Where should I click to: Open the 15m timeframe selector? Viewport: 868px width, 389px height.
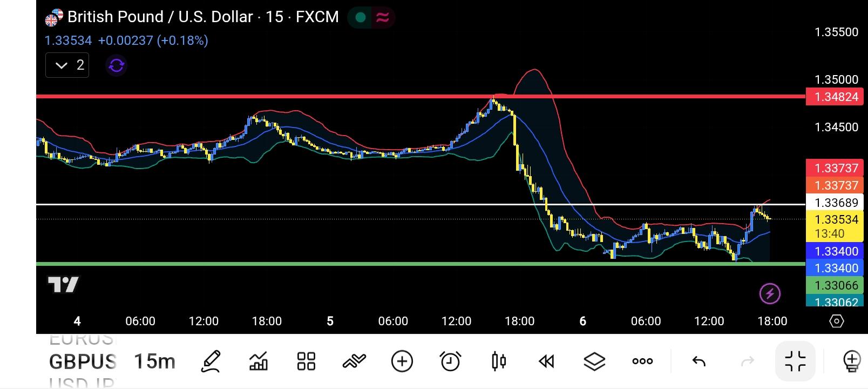pyautogui.click(x=155, y=361)
